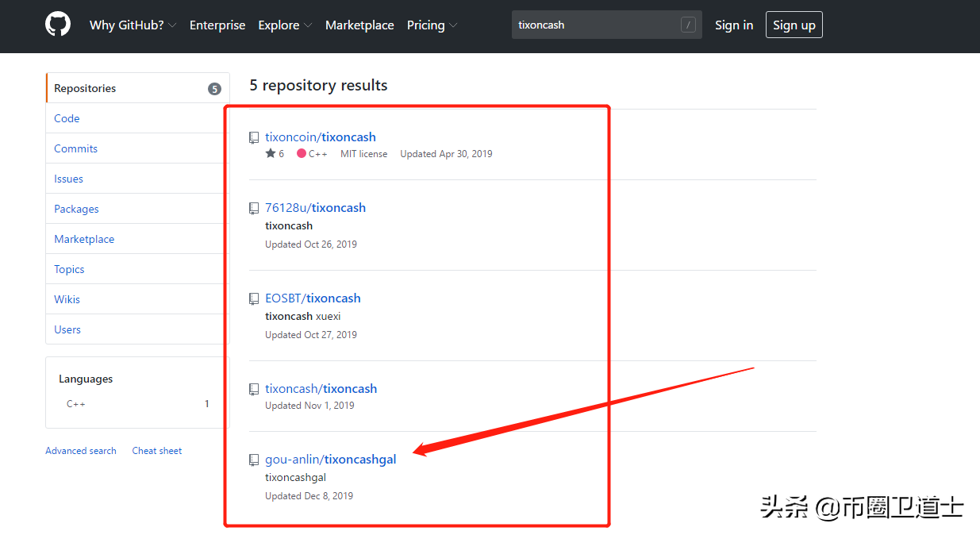Image resolution: width=980 pixels, height=535 pixels.
Task: Click the Updated Nov 1, 2019 text
Action: (309, 406)
